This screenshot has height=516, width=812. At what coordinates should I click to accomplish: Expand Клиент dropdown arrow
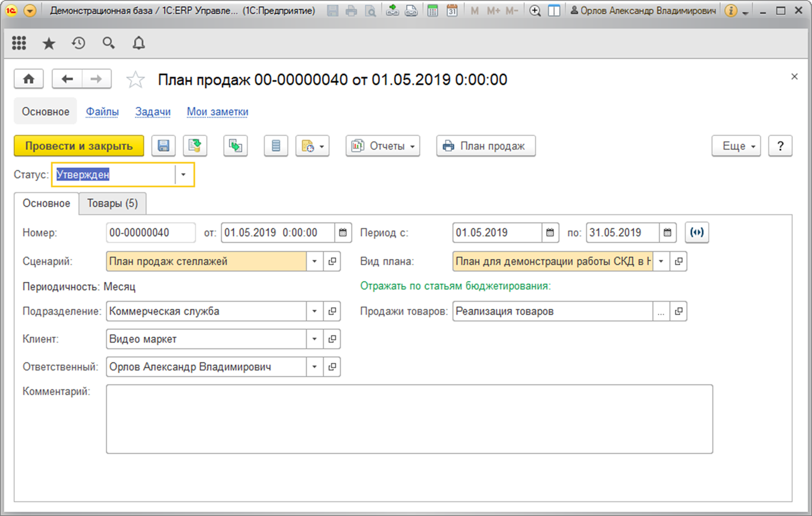(315, 339)
